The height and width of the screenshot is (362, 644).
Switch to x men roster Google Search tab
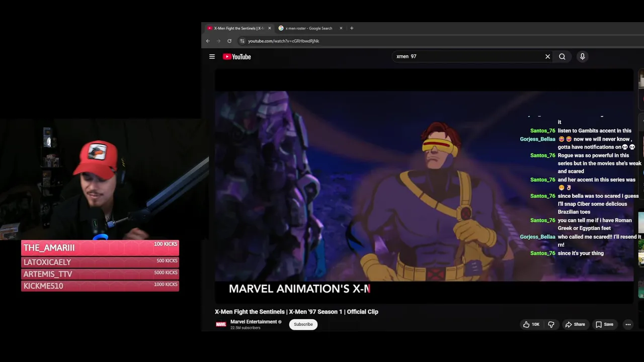tap(309, 28)
